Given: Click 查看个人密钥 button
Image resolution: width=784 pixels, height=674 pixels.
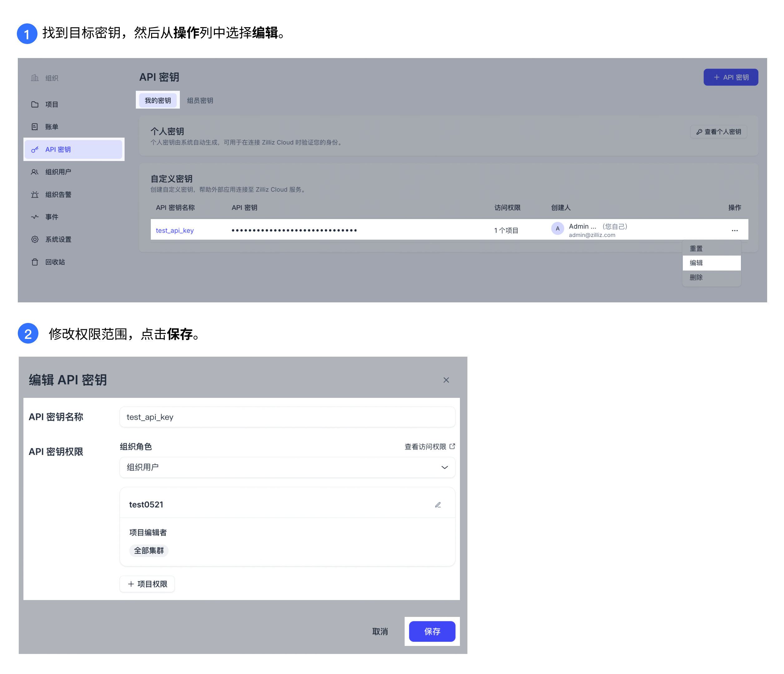Looking at the screenshot, I should click(718, 132).
